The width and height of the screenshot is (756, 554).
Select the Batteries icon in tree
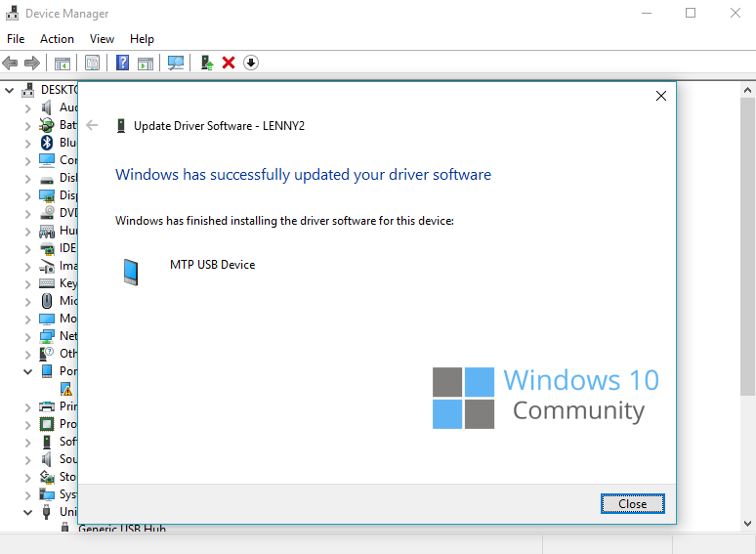47,125
